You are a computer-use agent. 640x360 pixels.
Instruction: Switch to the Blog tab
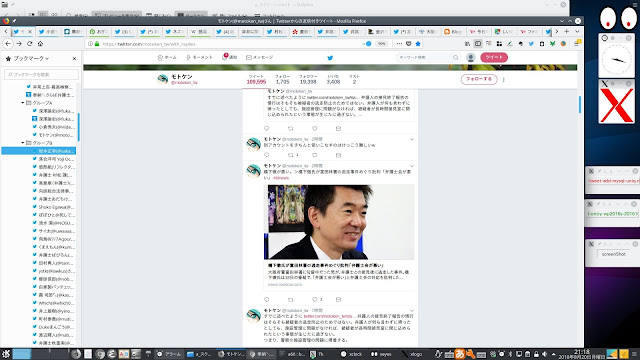[453, 31]
